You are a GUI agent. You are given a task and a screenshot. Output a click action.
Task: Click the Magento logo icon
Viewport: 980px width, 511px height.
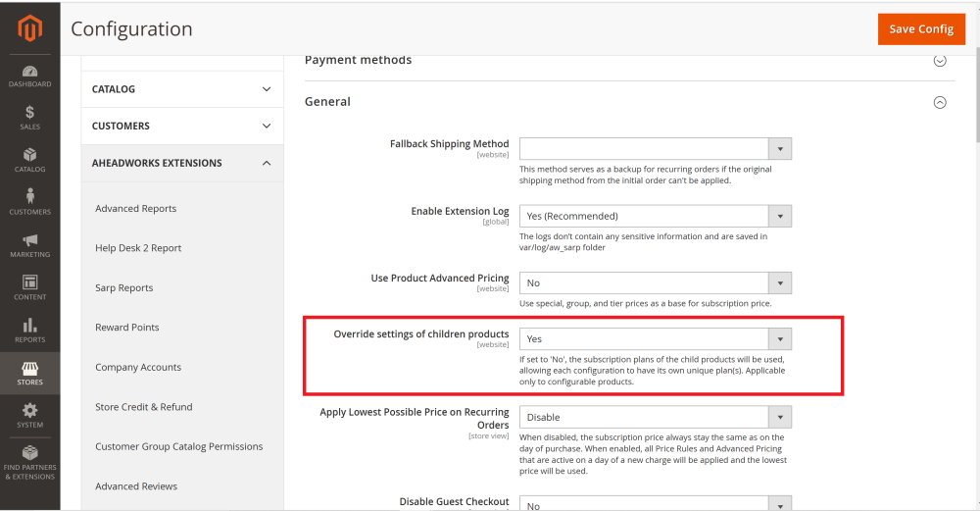(x=30, y=28)
